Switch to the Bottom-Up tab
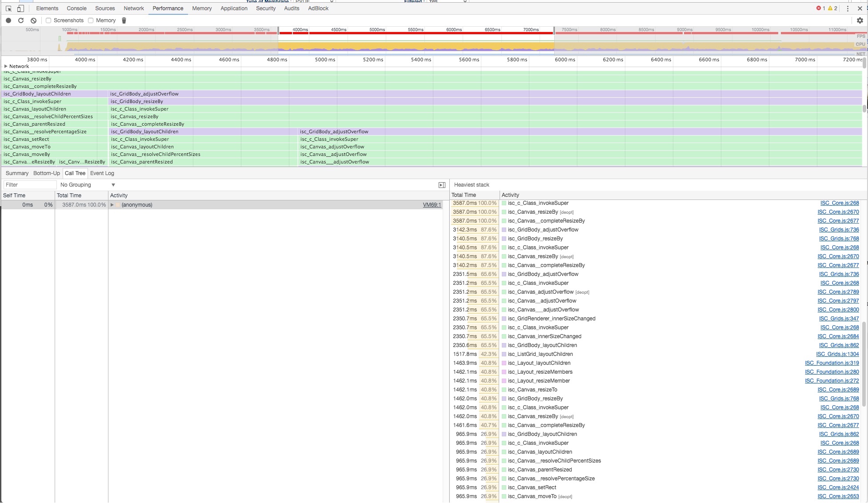The height and width of the screenshot is (503, 868). pos(46,173)
